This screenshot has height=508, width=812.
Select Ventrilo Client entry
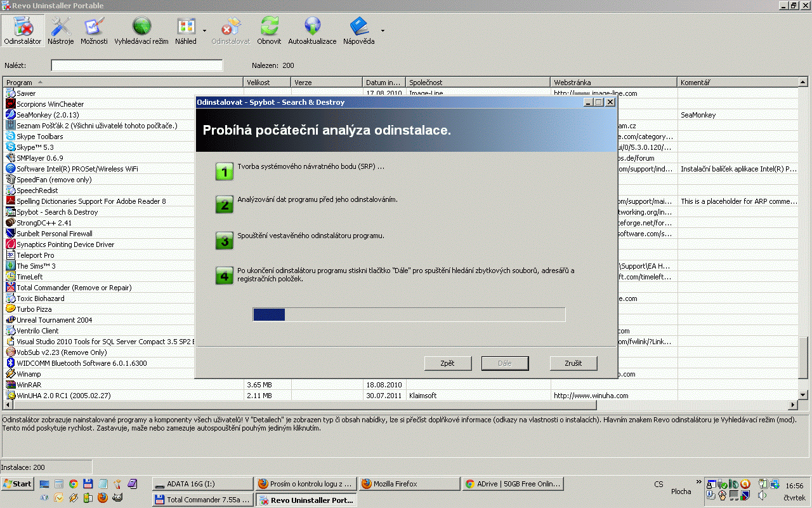[x=37, y=331]
